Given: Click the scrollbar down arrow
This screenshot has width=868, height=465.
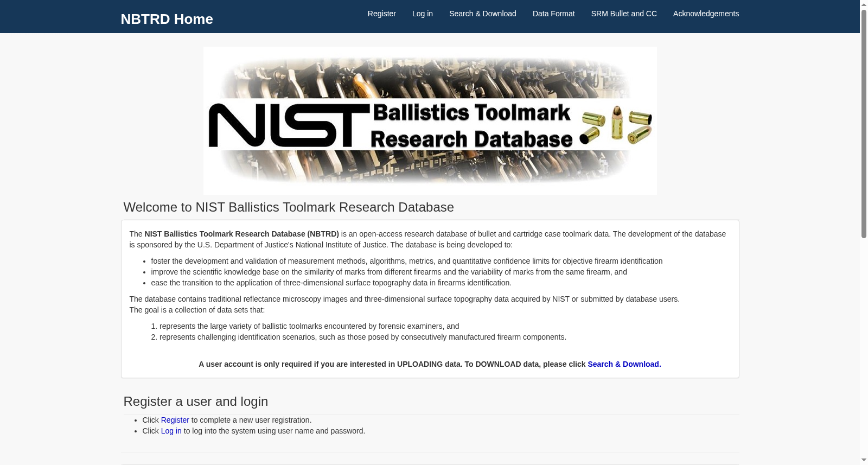Looking at the screenshot, I should (x=864, y=460).
